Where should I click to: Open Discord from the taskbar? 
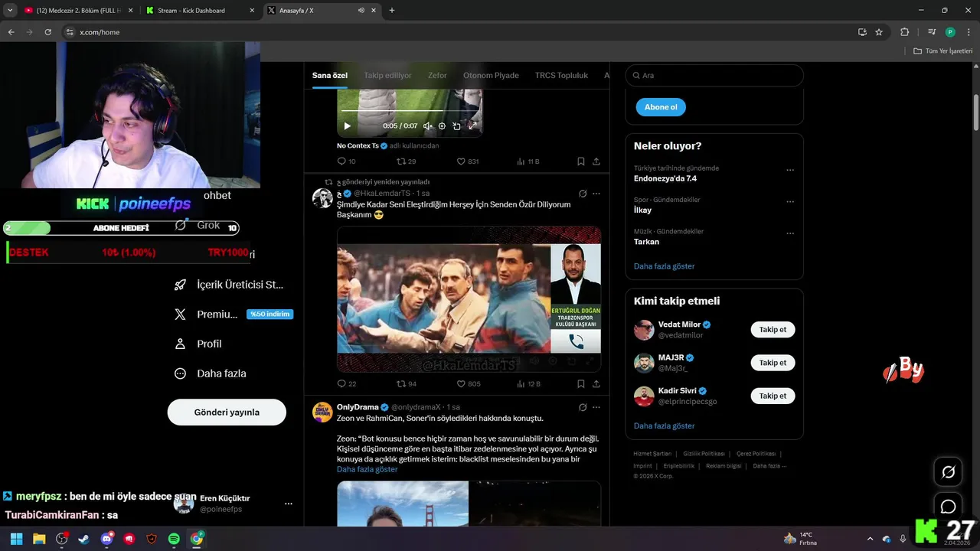click(x=107, y=539)
